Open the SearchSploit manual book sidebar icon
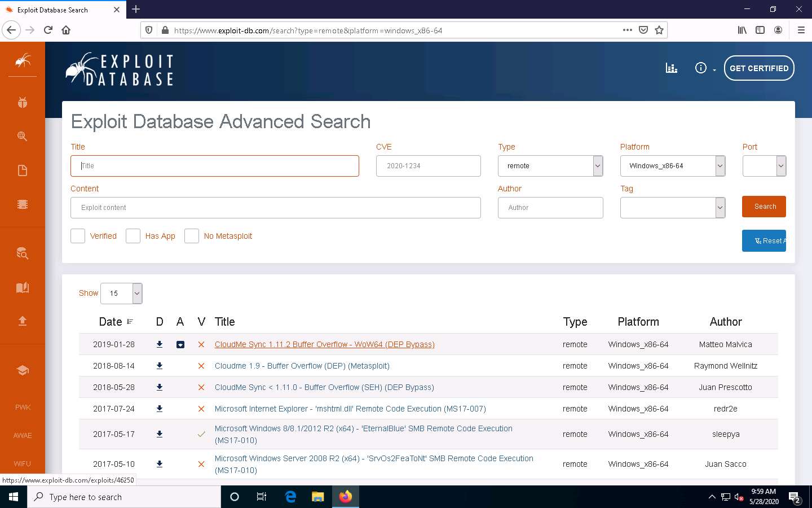 coord(23,288)
